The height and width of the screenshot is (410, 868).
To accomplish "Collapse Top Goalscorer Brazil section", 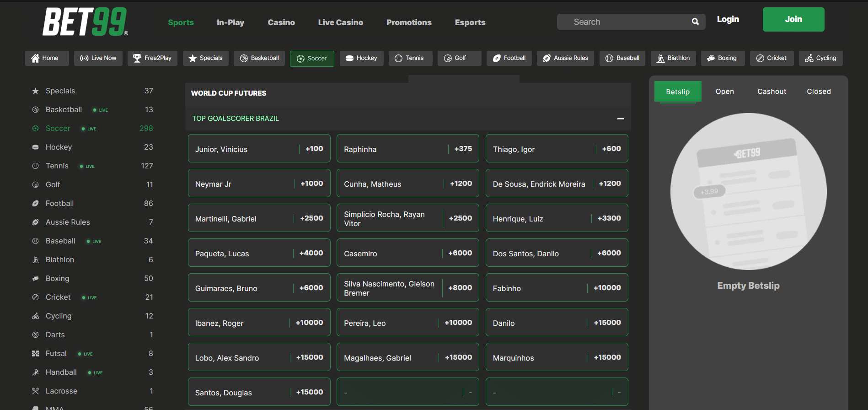I will pos(621,119).
